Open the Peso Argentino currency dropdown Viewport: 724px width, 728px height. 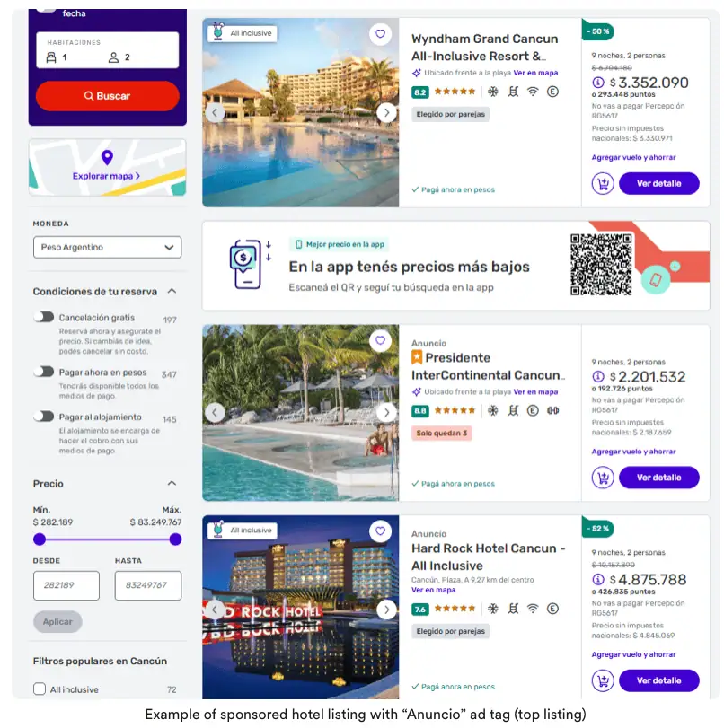(x=108, y=248)
